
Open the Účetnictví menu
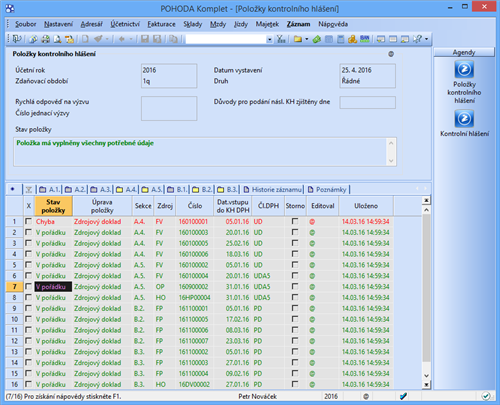click(125, 24)
